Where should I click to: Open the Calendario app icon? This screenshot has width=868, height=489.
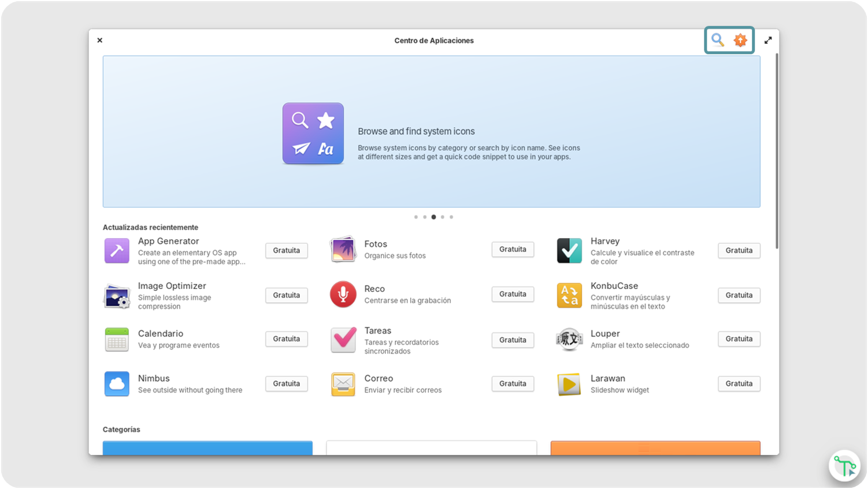(117, 339)
